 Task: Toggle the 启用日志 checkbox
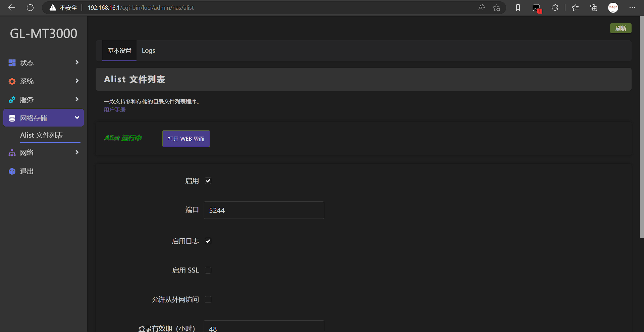pos(208,241)
